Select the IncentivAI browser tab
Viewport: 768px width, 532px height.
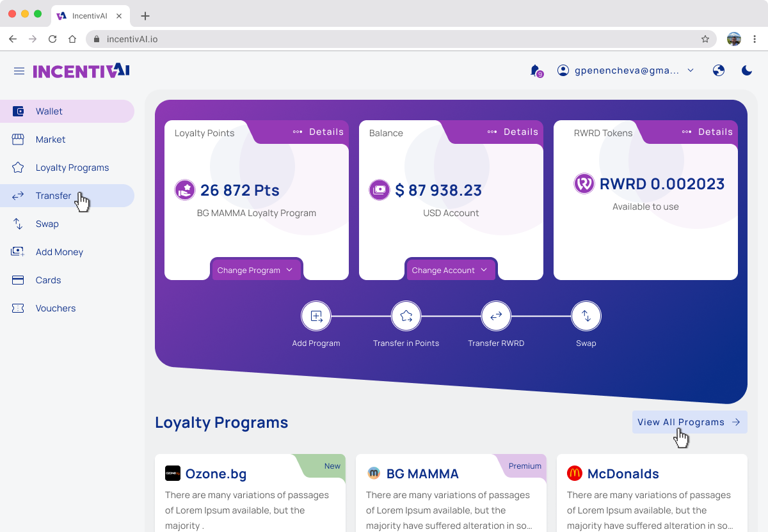point(90,15)
